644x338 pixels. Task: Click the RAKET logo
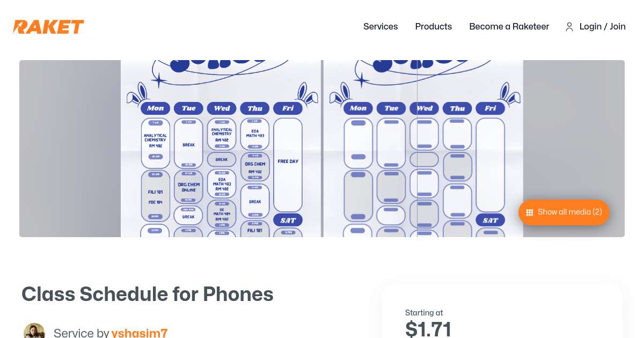click(x=49, y=27)
